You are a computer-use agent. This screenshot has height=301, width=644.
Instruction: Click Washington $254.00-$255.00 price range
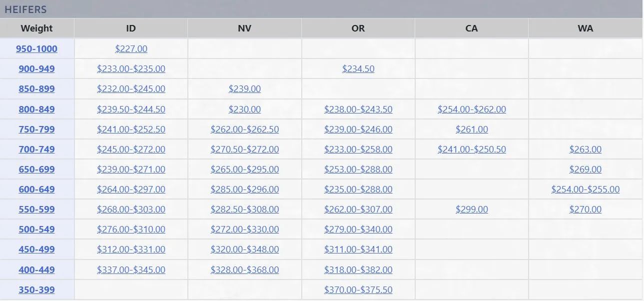click(x=585, y=189)
